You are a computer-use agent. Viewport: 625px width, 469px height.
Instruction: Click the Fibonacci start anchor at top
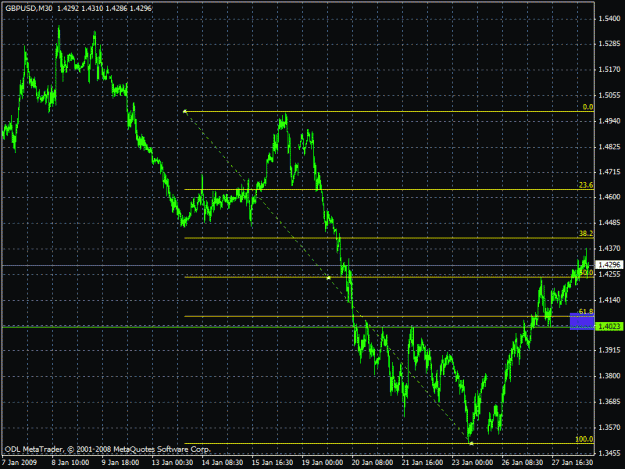tap(185, 112)
